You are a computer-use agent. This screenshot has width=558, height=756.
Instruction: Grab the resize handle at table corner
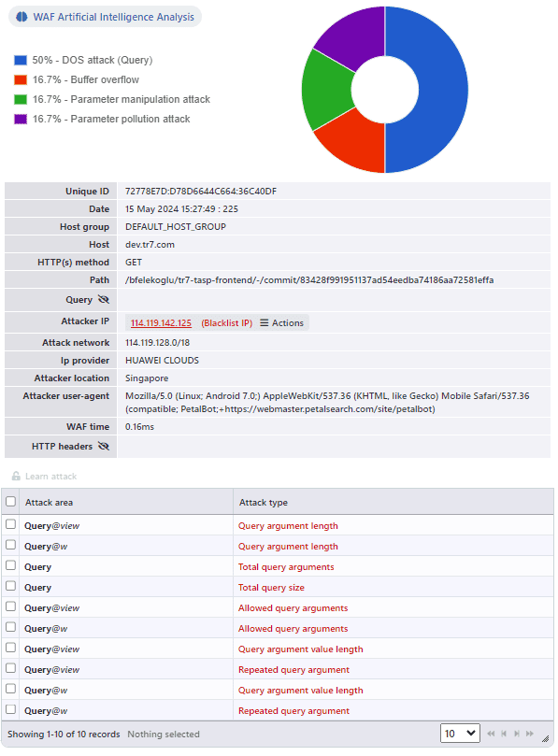pos(546,738)
